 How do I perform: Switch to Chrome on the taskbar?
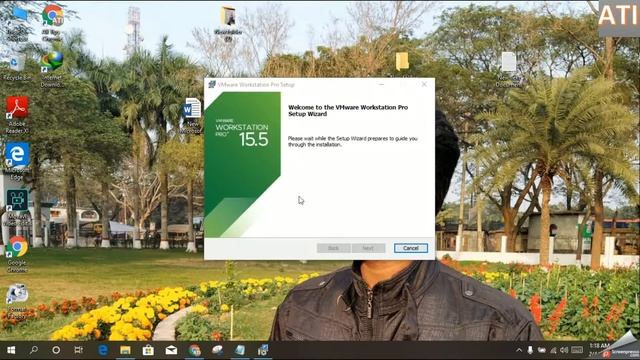pyautogui.click(x=195, y=350)
